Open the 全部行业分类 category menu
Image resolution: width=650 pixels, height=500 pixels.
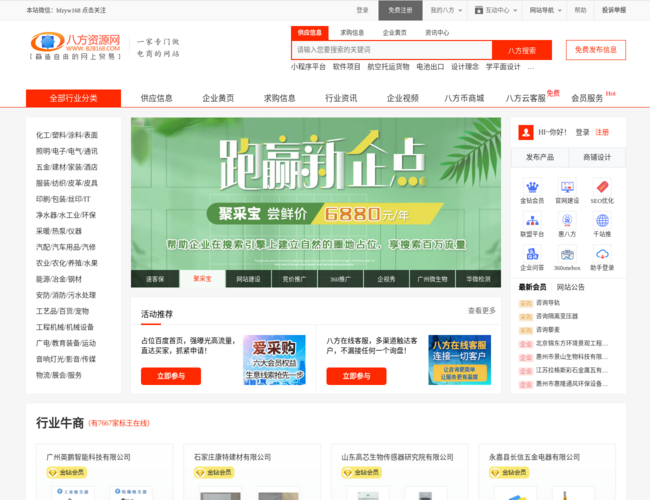73,98
